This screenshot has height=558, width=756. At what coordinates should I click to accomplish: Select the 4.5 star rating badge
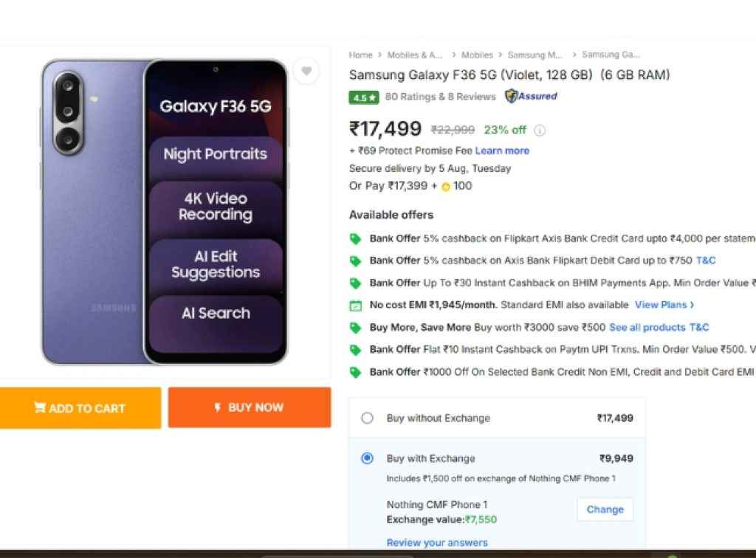point(362,97)
